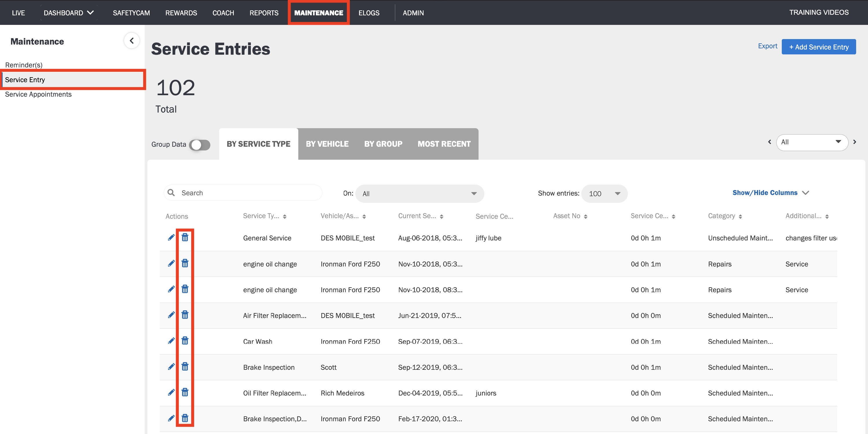Click the jiffy lube service center cell
Viewport: 868px width, 434px height.
[x=488, y=238]
